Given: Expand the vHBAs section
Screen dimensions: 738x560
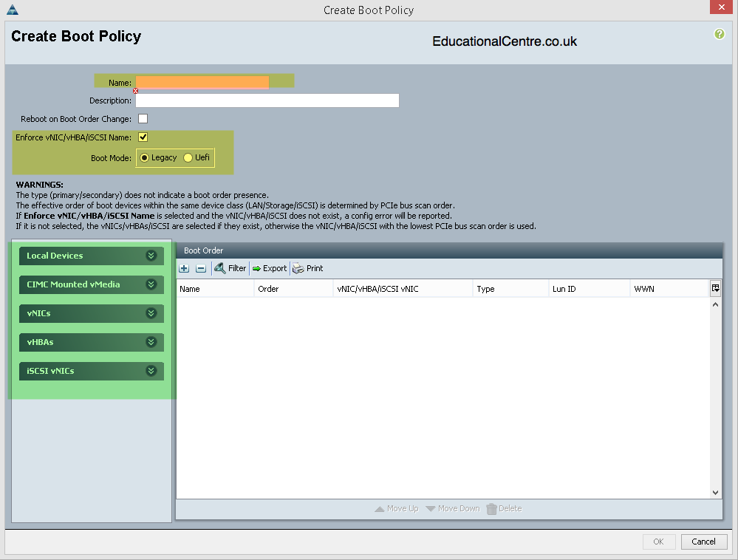Looking at the screenshot, I should coord(92,342).
